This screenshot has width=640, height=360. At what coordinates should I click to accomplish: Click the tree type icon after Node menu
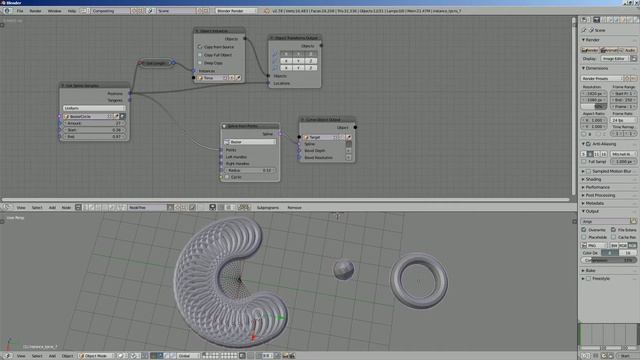tap(78, 208)
